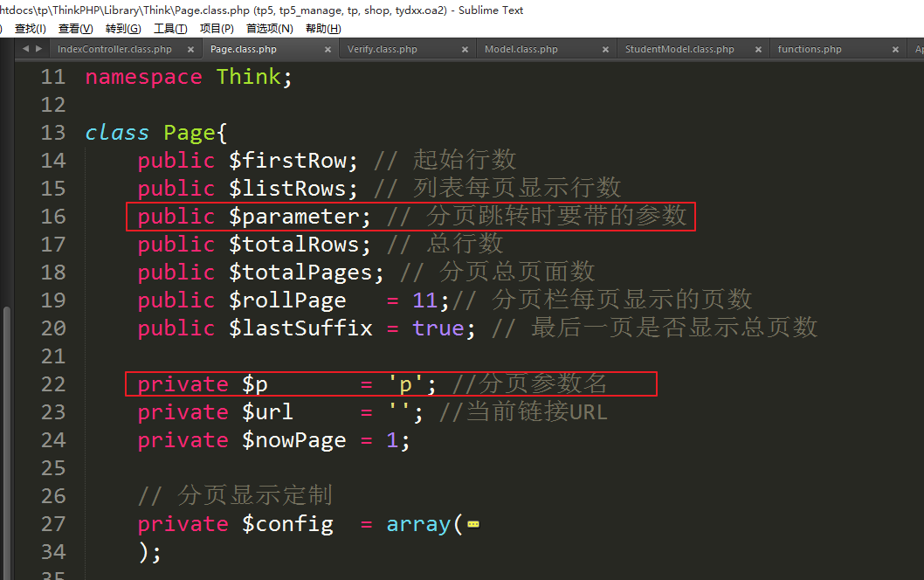This screenshot has width=924, height=580.
Task: Open the 帮助(H) Help menu
Action: [322, 29]
